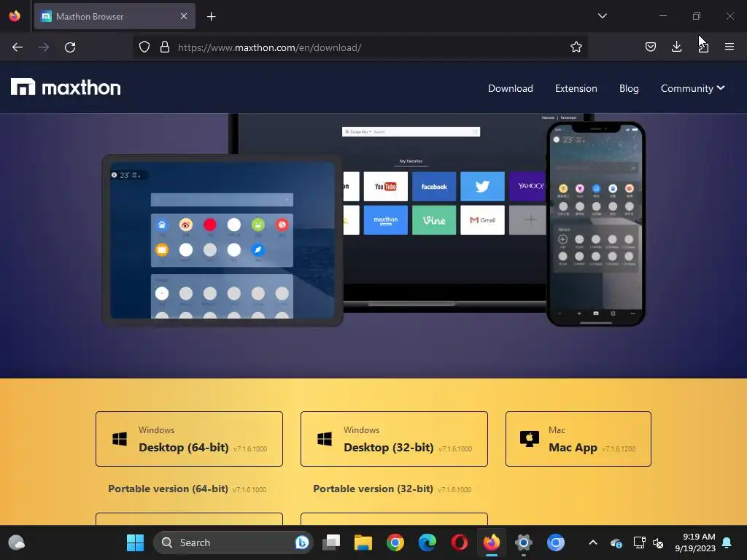Save page to Pocket icon
This screenshot has height=560, width=747.
pos(650,47)
